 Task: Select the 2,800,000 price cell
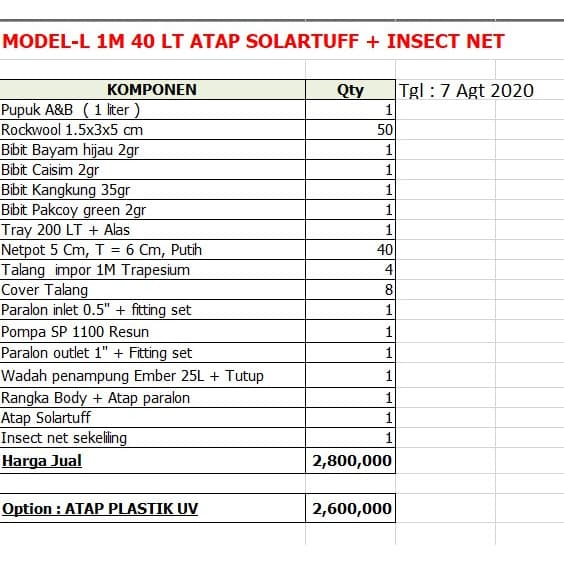[x=350, y=461]
